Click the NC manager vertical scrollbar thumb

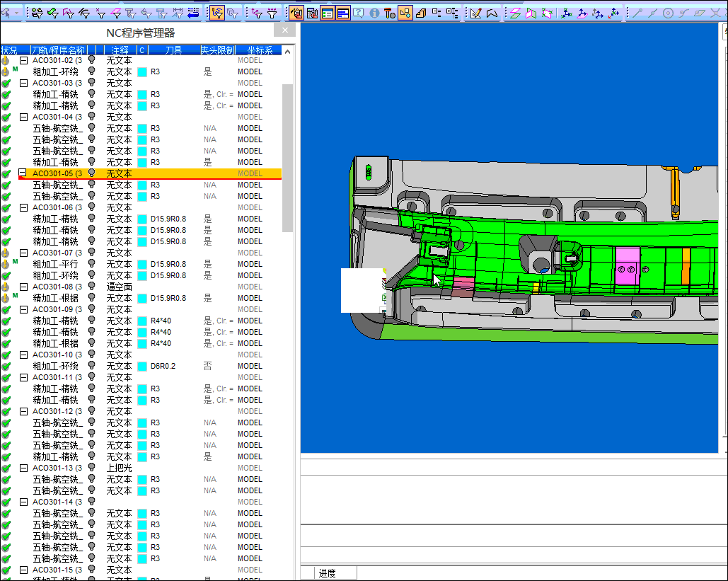point(287,157)
